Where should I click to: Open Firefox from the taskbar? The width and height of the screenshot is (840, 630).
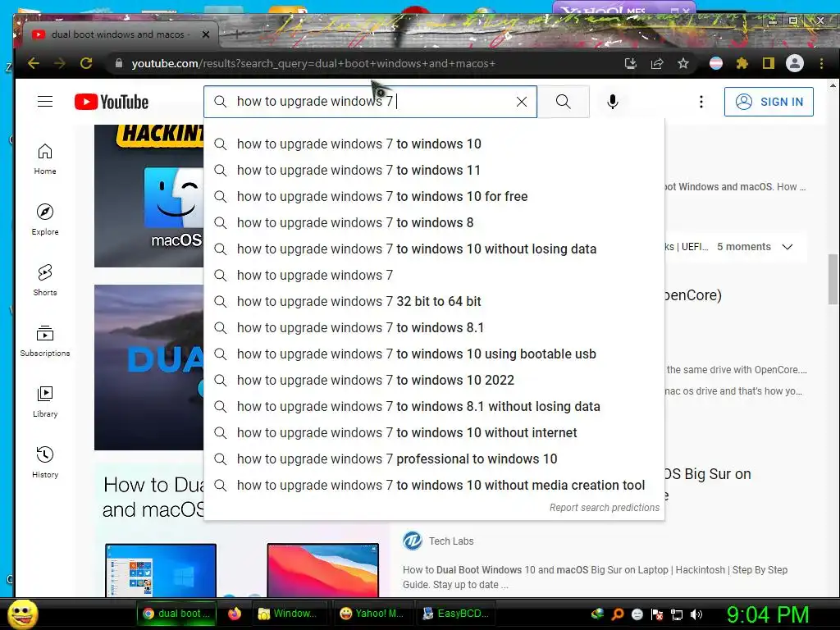click(235, 614)
